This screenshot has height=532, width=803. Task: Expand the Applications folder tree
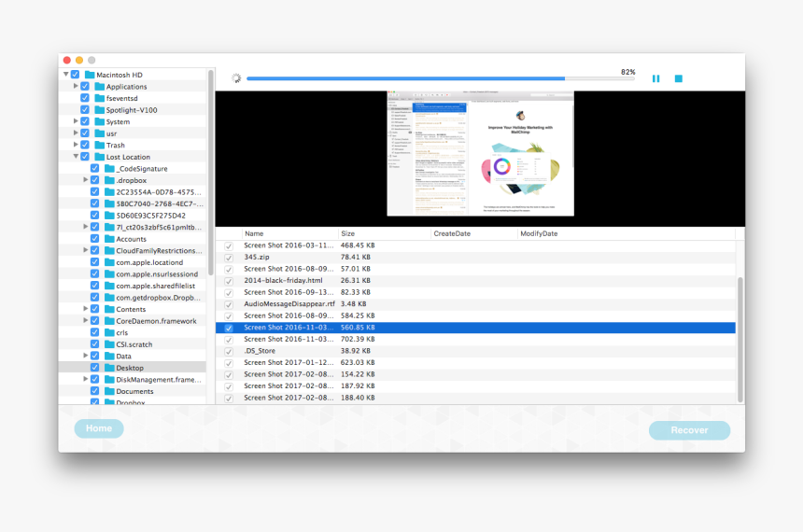coord(76,86)
